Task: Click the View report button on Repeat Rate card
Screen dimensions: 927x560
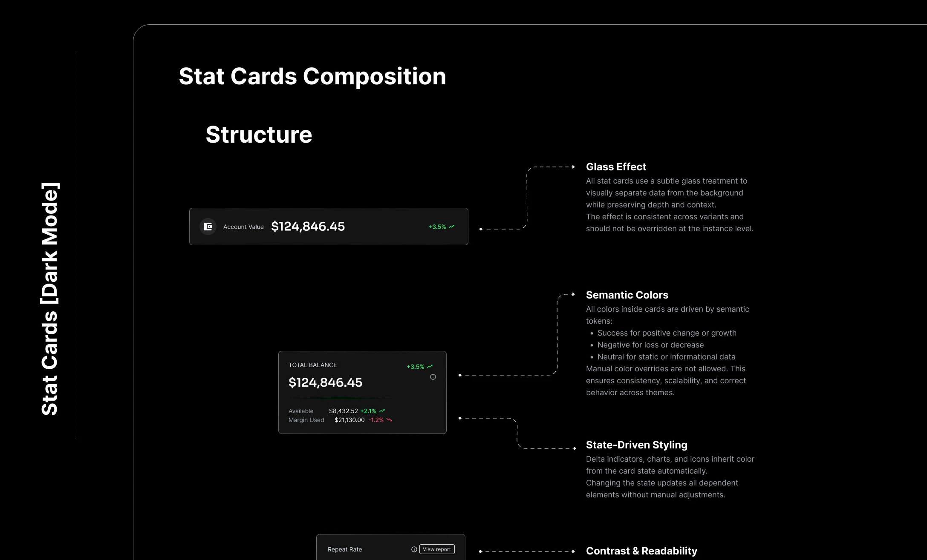Action: tap(437, 549)
